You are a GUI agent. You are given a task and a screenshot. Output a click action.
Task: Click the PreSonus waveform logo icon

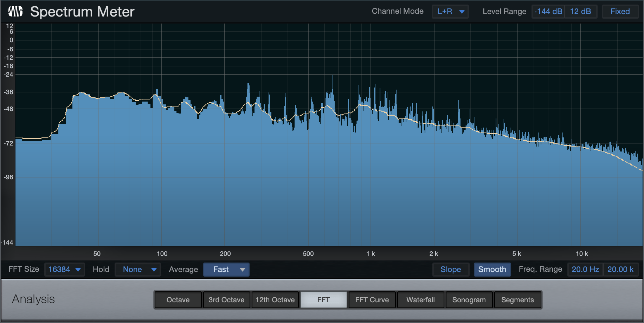pyautogui.click(x=15, y=12)
